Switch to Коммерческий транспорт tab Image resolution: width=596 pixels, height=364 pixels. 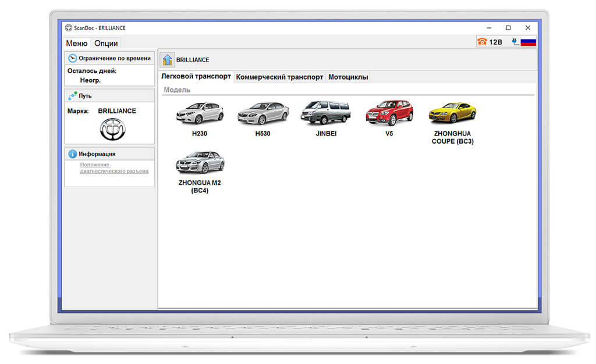pos(279,77)
